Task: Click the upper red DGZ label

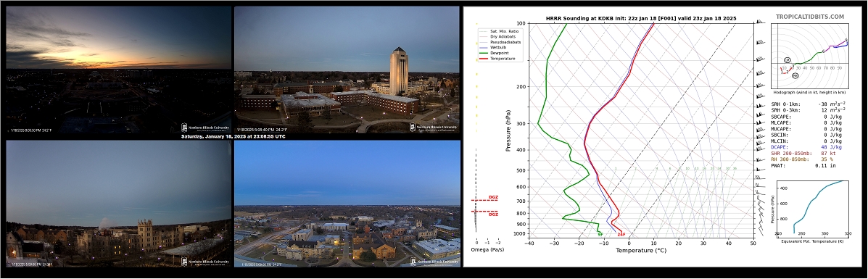Action: point(493,198)
